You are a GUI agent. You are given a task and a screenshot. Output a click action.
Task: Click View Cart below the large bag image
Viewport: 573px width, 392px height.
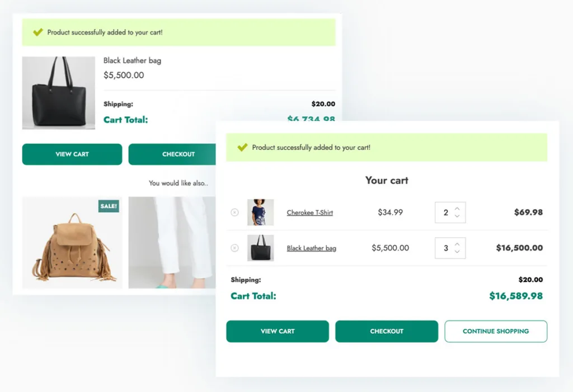[72, 154]
